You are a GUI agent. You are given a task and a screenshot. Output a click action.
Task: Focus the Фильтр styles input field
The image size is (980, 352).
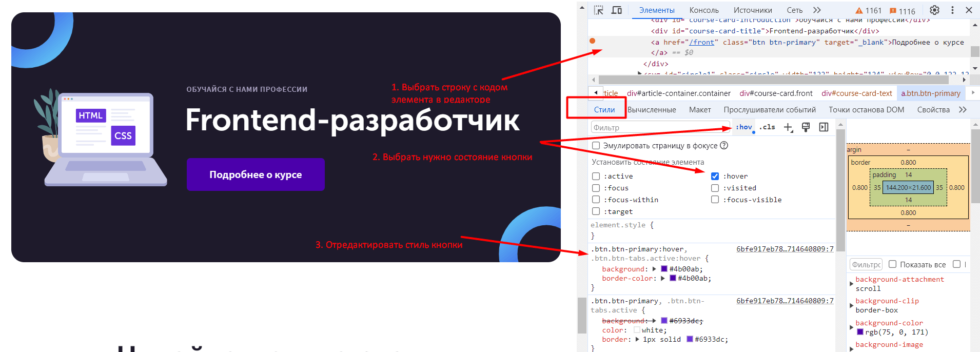pyautogui.click(x=659, y=128)
